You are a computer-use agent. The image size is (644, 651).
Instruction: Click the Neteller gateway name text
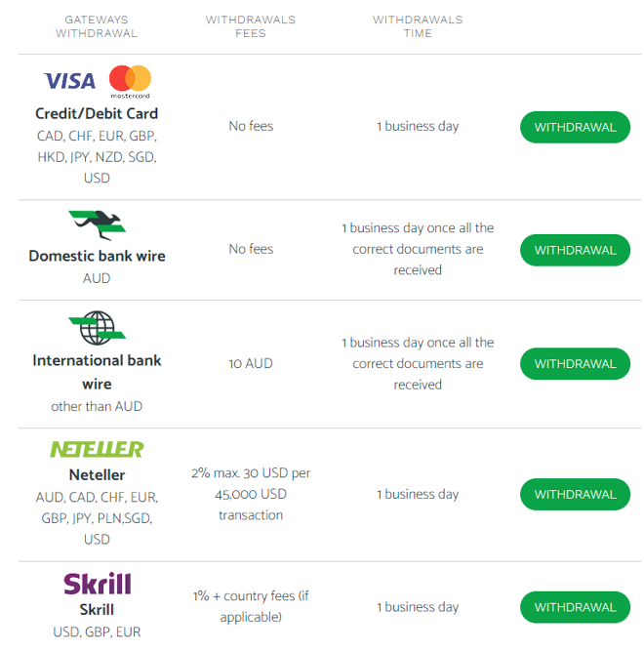coord(97,475)
